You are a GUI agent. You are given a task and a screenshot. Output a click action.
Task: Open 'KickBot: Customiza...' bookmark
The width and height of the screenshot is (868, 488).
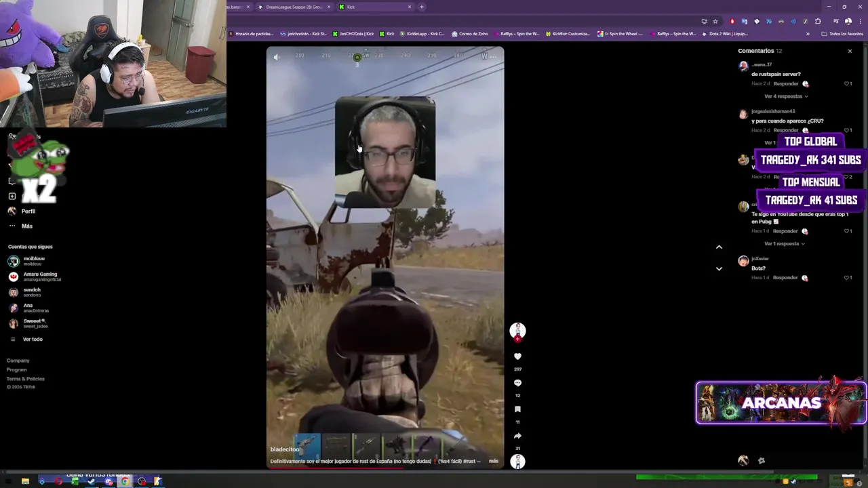pos(568,34)
